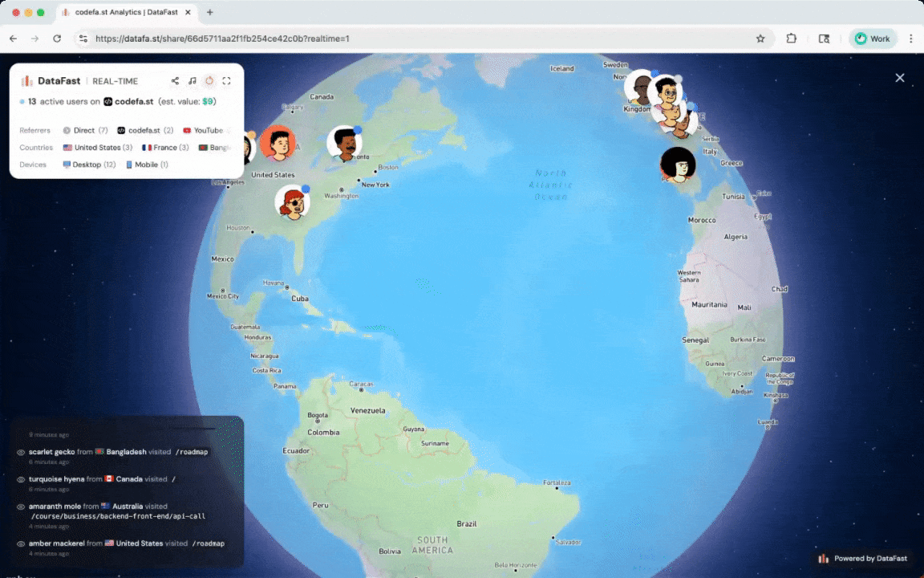Toggle background music with the music note icon
The width and height of the screenshot is (924, 578).
192,81
